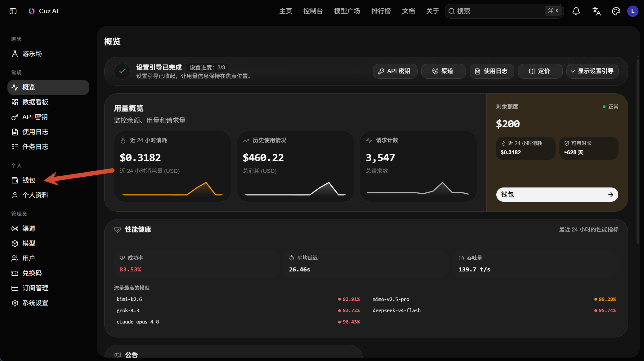Open 用户 management in the sidebar
Viewport: 644px width, 361px height.
tap(48, 258)
